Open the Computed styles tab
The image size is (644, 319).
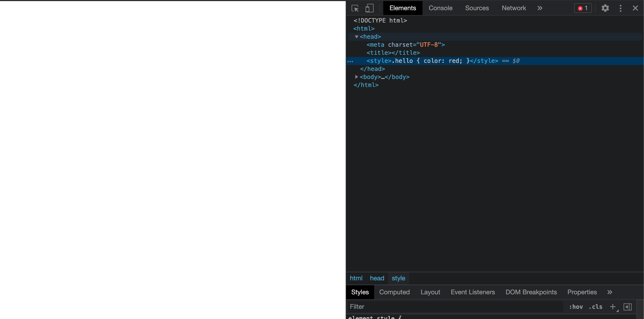(394, 292)
